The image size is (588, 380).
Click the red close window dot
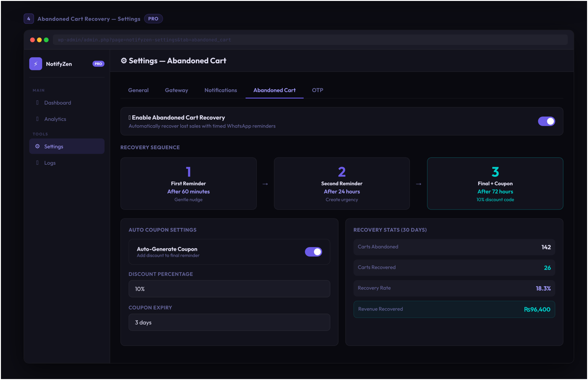[33, 40]
